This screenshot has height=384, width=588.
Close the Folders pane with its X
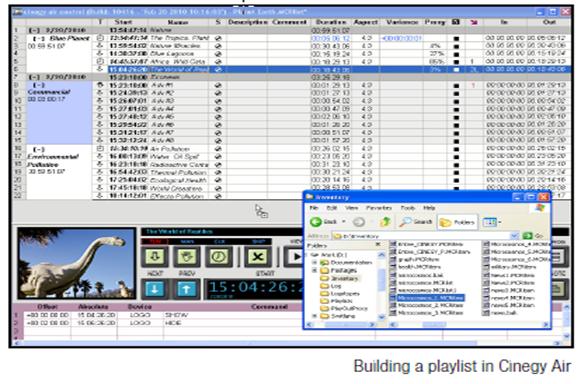(x=378, y=245)
